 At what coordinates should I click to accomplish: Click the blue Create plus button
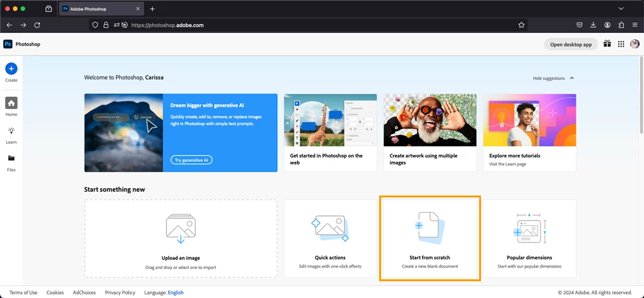pyautogui.click(x=11, y=68)
